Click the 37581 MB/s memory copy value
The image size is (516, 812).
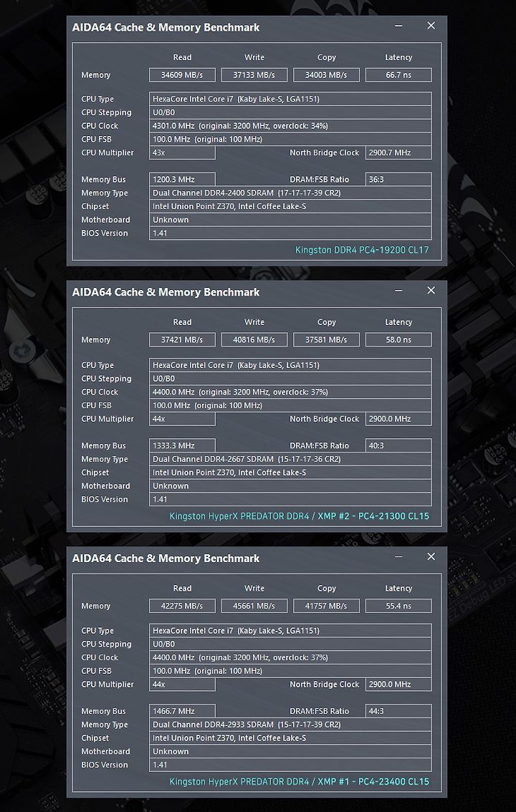(x=326, y=339)
